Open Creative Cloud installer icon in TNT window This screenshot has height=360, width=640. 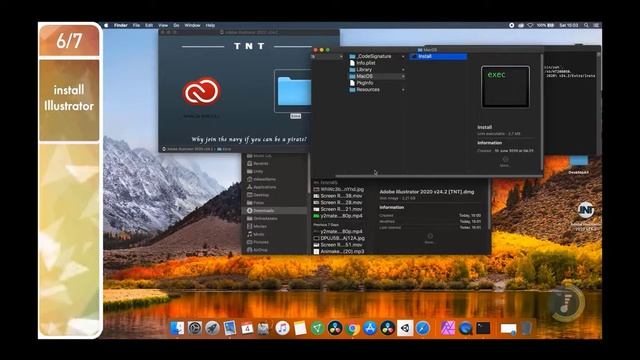pos(202,91)
